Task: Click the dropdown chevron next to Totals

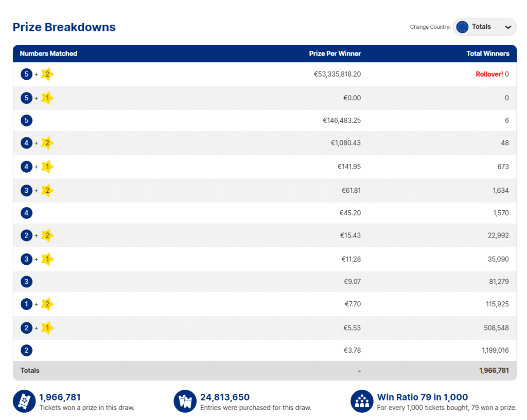Action: [x=508, y=27]
